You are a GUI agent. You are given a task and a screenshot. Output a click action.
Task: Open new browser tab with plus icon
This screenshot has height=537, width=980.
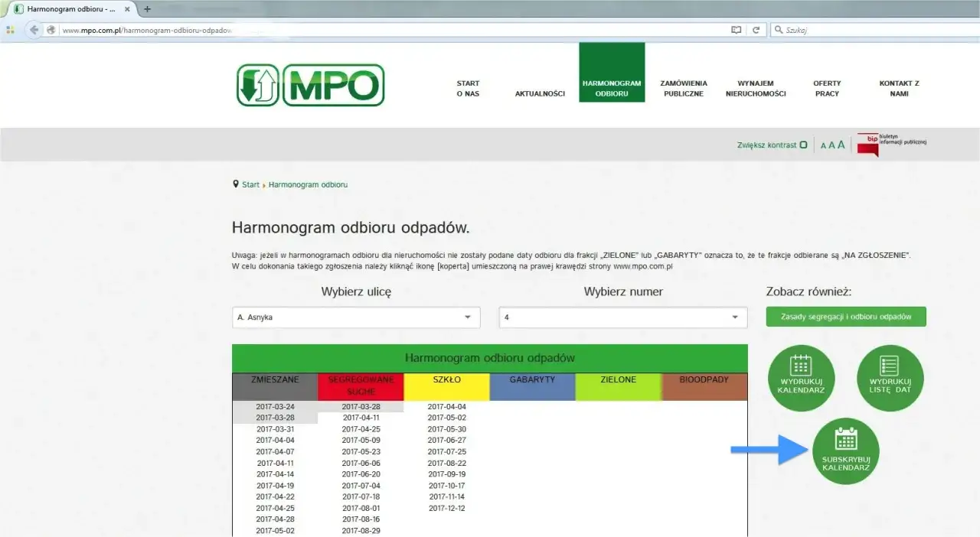point(147,9)
